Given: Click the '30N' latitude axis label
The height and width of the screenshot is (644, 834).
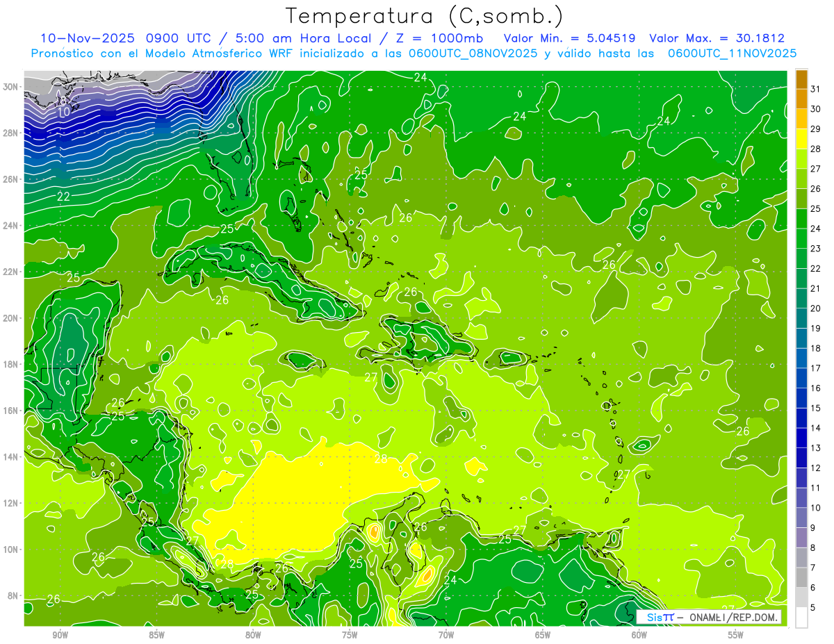Looking at the screenshot, I should point(11,87).
